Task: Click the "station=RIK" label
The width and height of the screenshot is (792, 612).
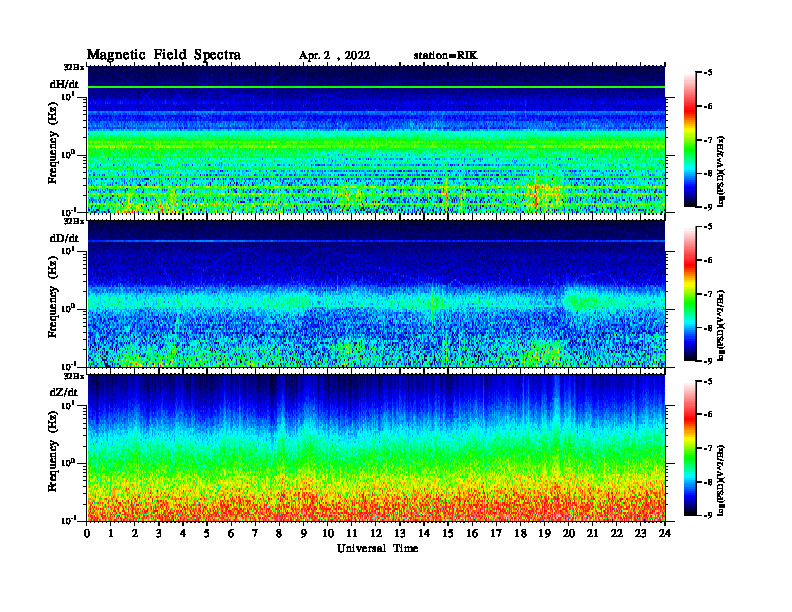Action: [x=445, y=56]
